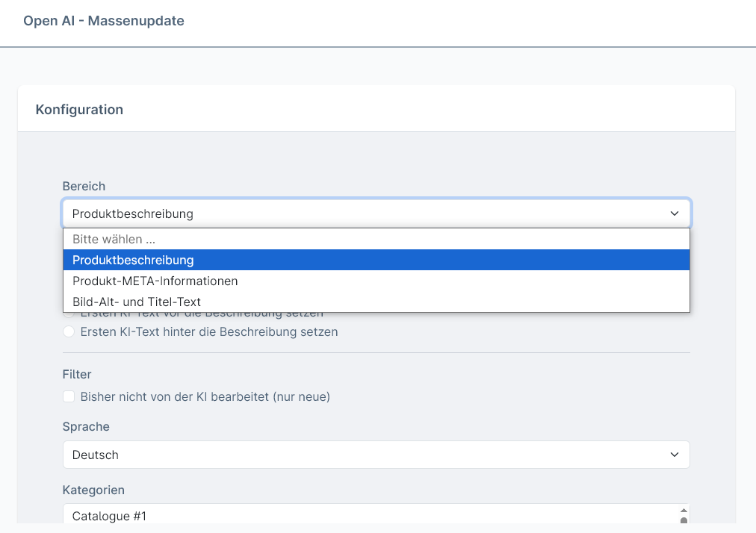Viewport: 756px width, 533px height.
Task: Select the partially hidden 'vor die Beschreibung setzen' radio button
Action: 69,314
